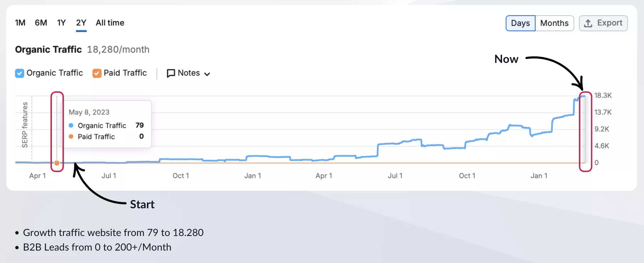Select the 2Y time range tab

pyautogui.click(x=81, y=23)
